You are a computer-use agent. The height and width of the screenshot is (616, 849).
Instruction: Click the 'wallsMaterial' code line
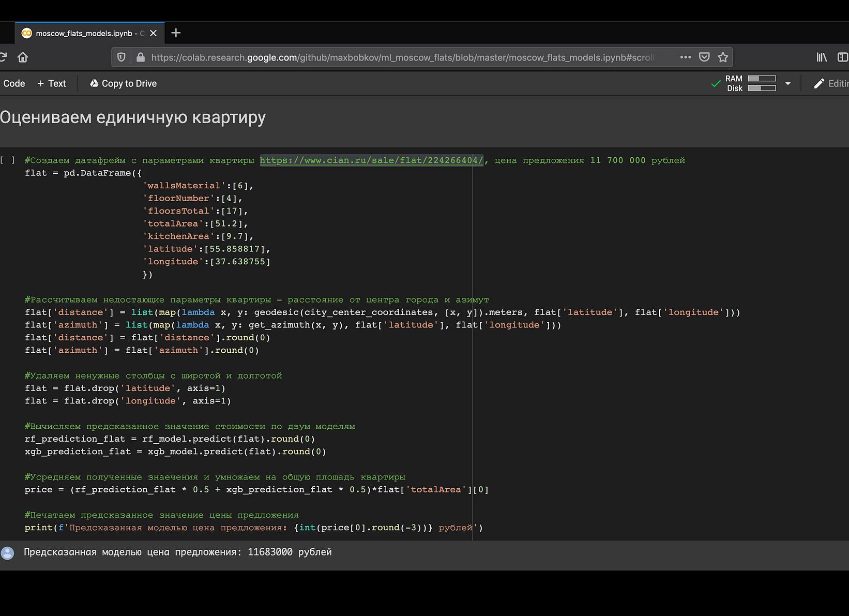point(198,186)
